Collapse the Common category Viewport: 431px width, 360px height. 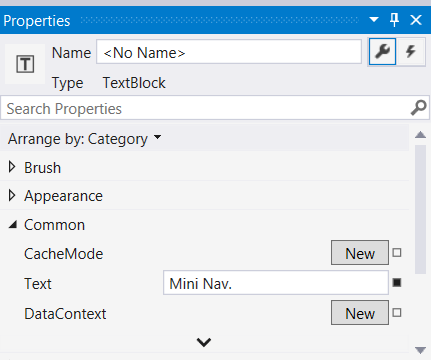click(13, 225)
